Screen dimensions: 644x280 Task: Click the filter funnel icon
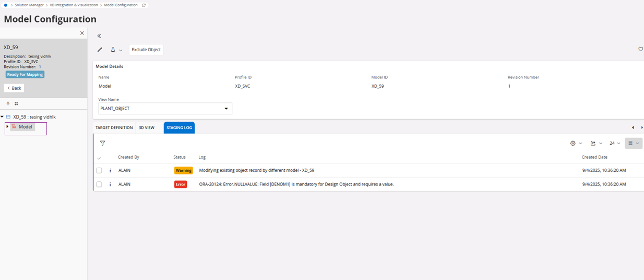[103, 143]
